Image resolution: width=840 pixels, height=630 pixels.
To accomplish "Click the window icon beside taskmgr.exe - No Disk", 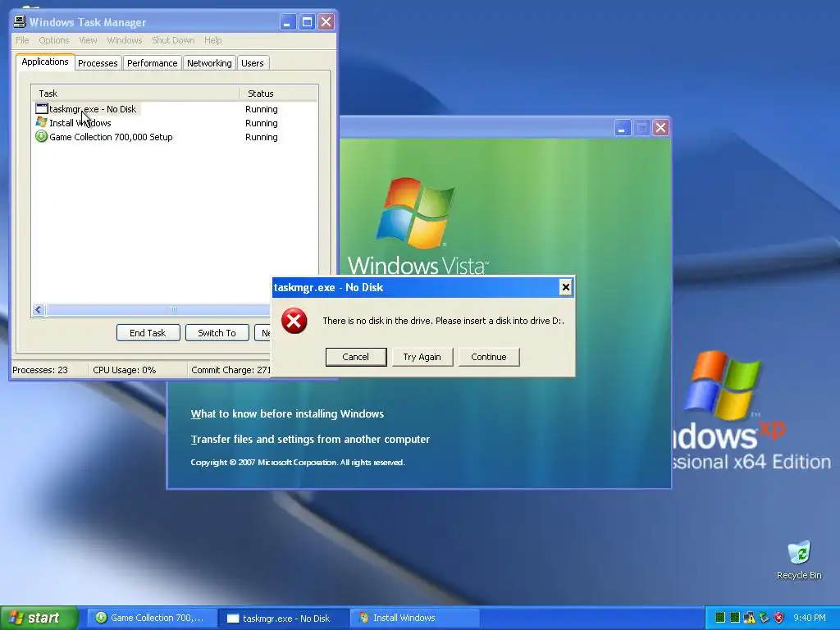I will coord(41,109).
